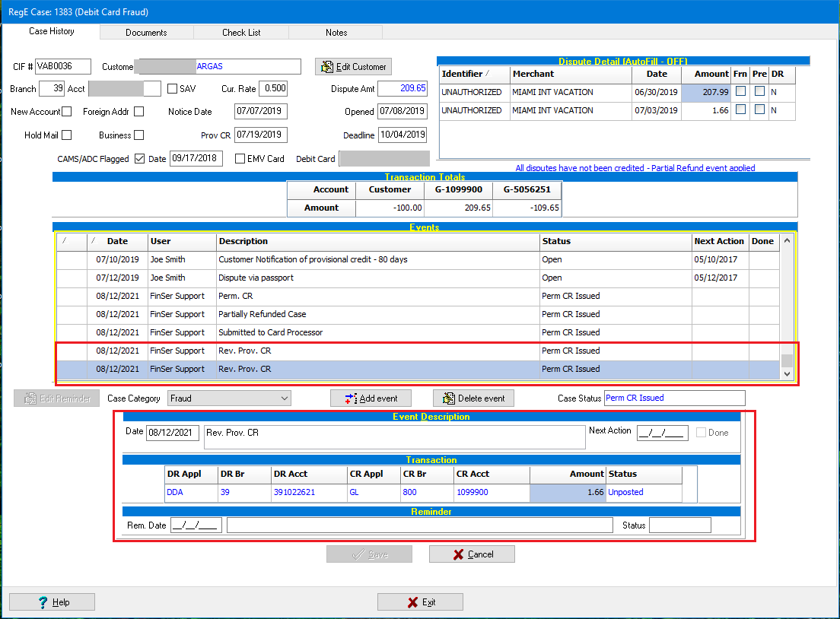Click the Add event button
840x619 pixels.
[371, 398]
